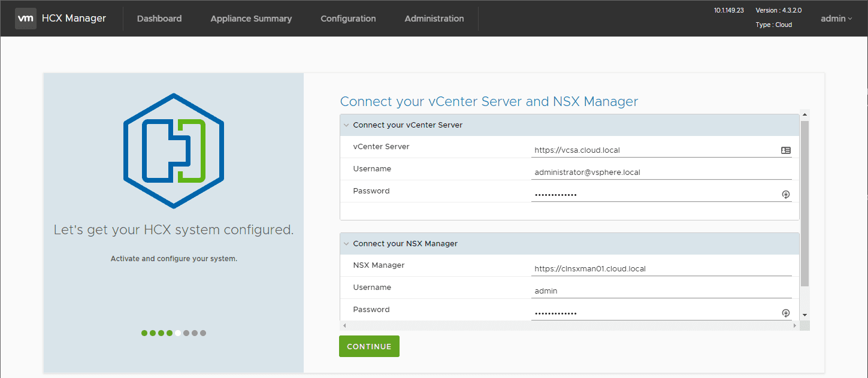Click the VMware vm logo icon
Viewport: 868px width, 378px height.
(25, 19)
